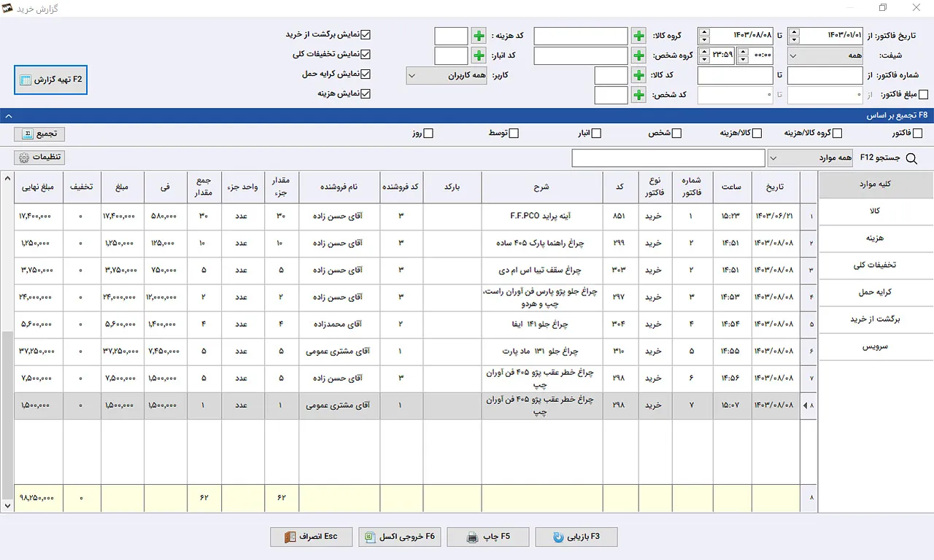Toggle نمایش برگشت از خرید checkbox
The image size is (934, 560).
click(x=366, y=34)
